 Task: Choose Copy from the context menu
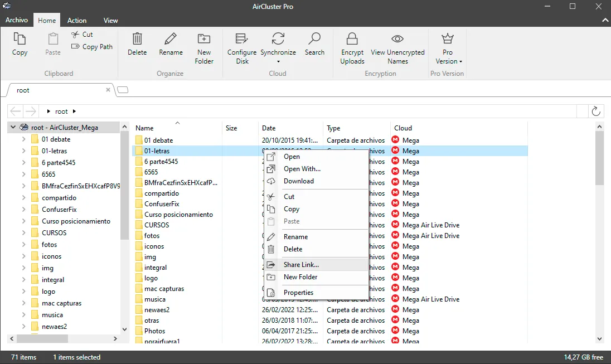[x=316, y=209]
